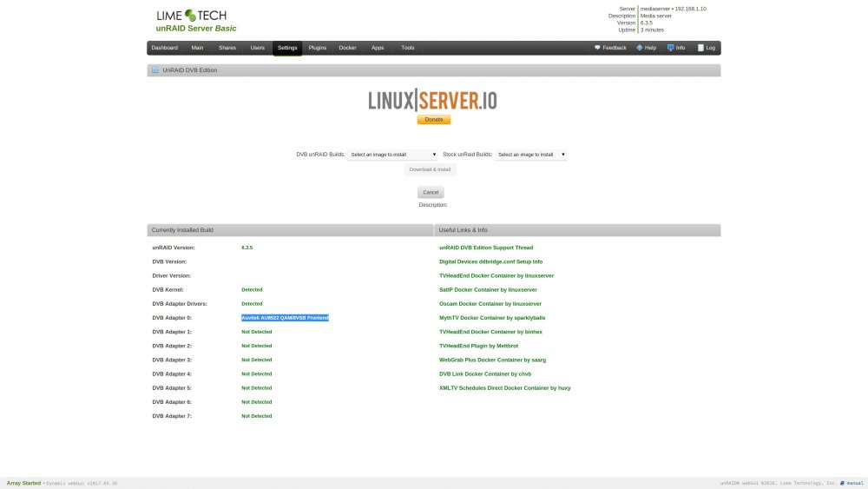This screenshot has width=868, height=489.
Task: Click the unRAID Version value 6.3.5
Action: click(247, 248)
